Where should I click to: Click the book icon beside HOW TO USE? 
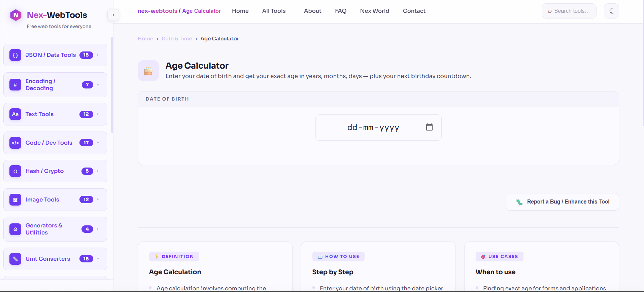pos(320,257)
